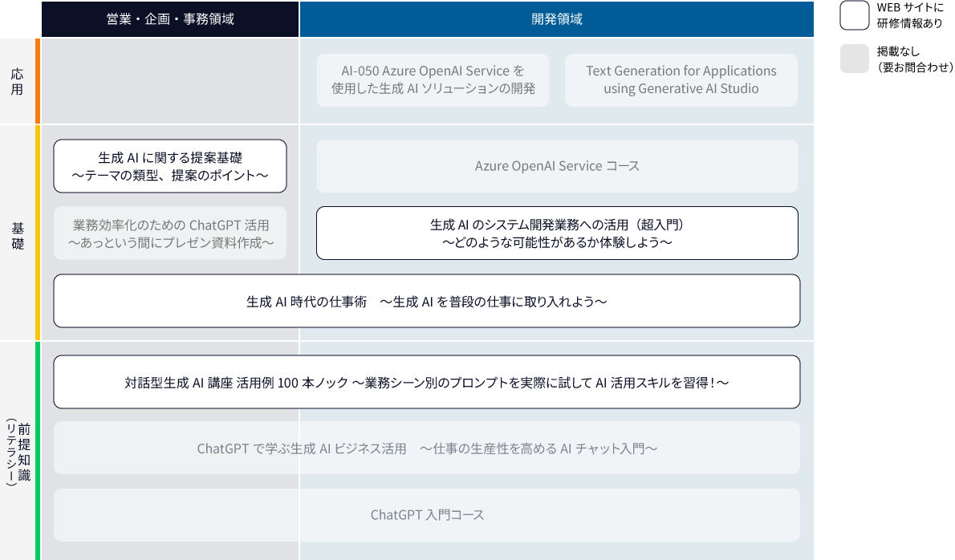Open 生成 AI のシステム開発業務への活用（超入門）course
955x560 pixels.
click(x=557, y=233)
